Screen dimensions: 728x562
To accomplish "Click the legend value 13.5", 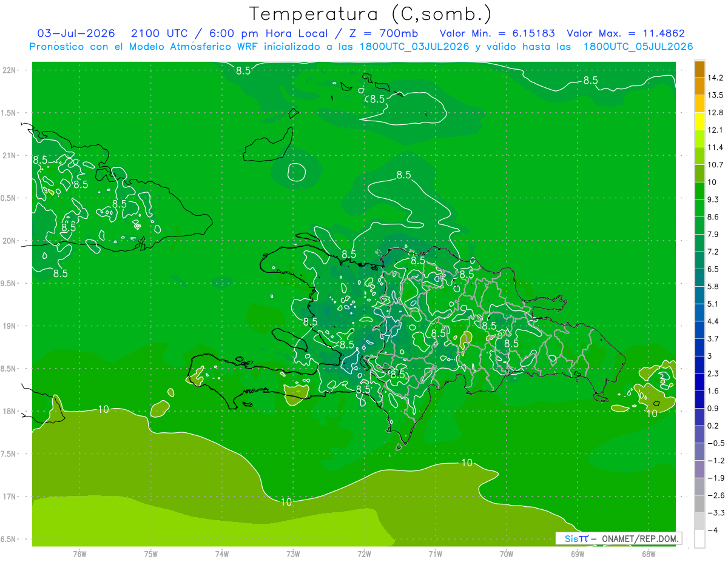I will pos(716,95).
